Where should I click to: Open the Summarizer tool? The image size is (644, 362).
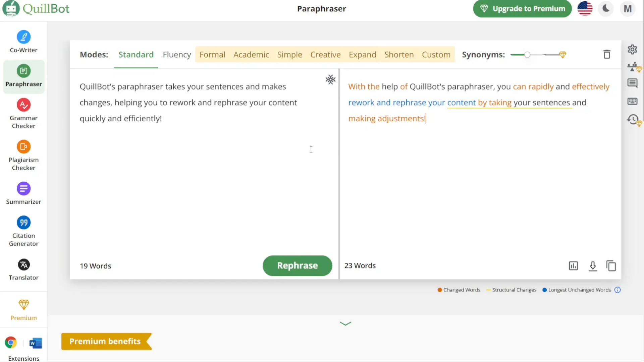[23, 193]
